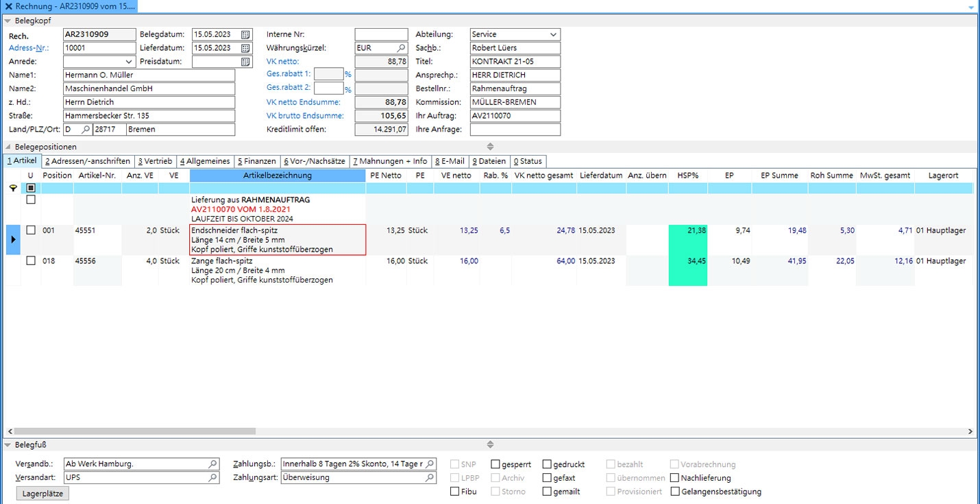Switch to the 5 Finanzen tab

coord(257,161)
